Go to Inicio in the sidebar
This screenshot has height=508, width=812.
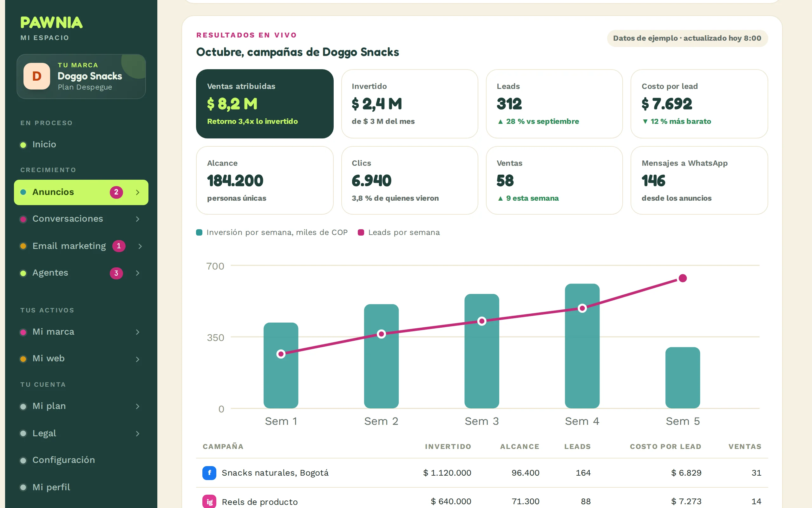(81, 144)
